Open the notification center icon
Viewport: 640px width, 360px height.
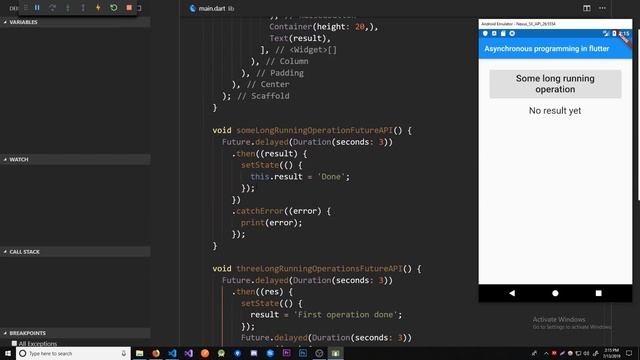tap(629, 353)
